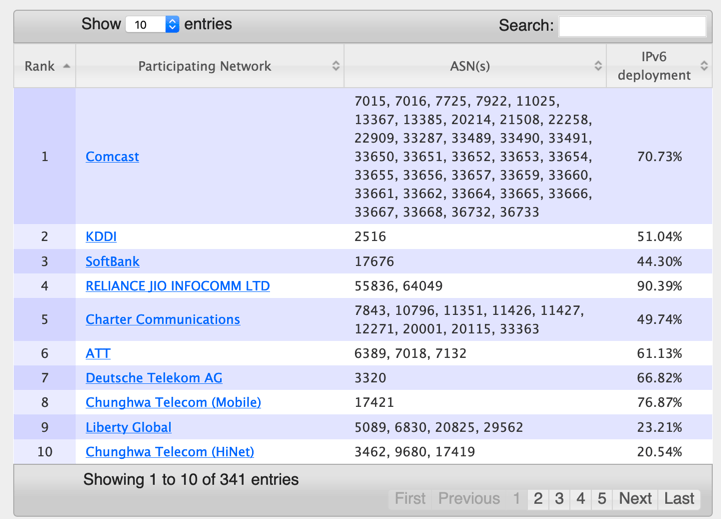Select the 44.30% value in SoftBank row
Viewport: 721px width, 519px height.
click(x=659, y=262)
